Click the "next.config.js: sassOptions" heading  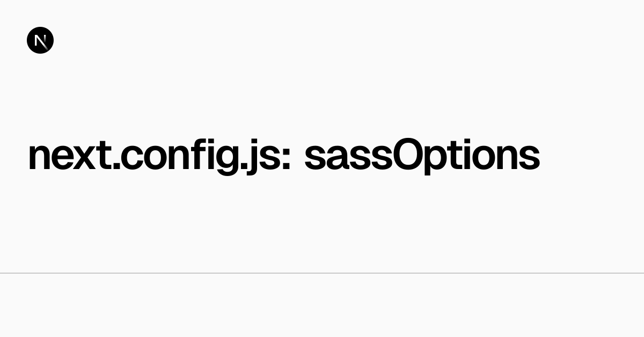click(283, 156)
